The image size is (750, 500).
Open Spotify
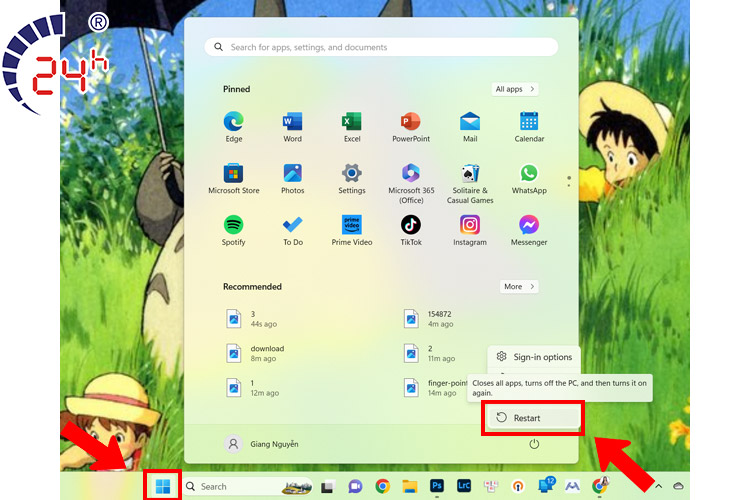(233, 230)
